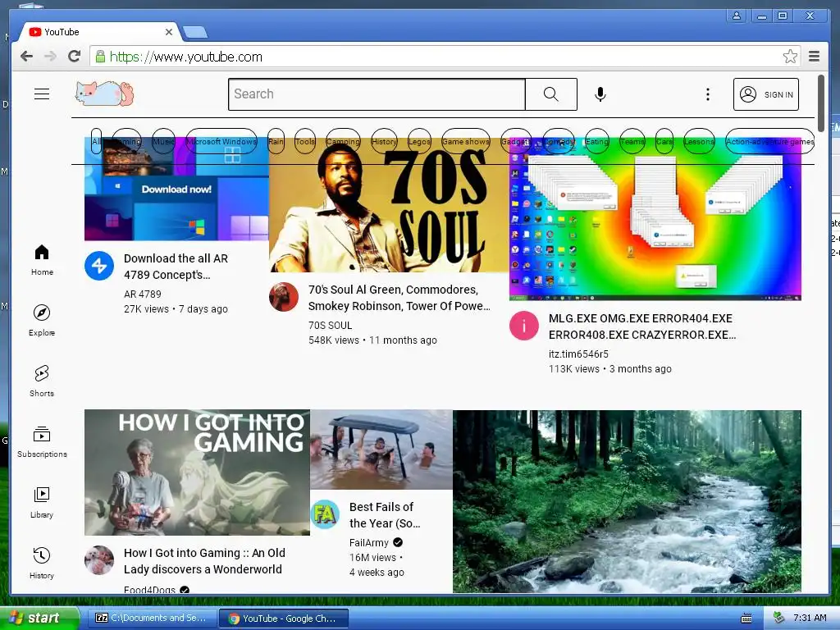Open the Windows start menu
840x630 pixels.
tap(39, 618)
